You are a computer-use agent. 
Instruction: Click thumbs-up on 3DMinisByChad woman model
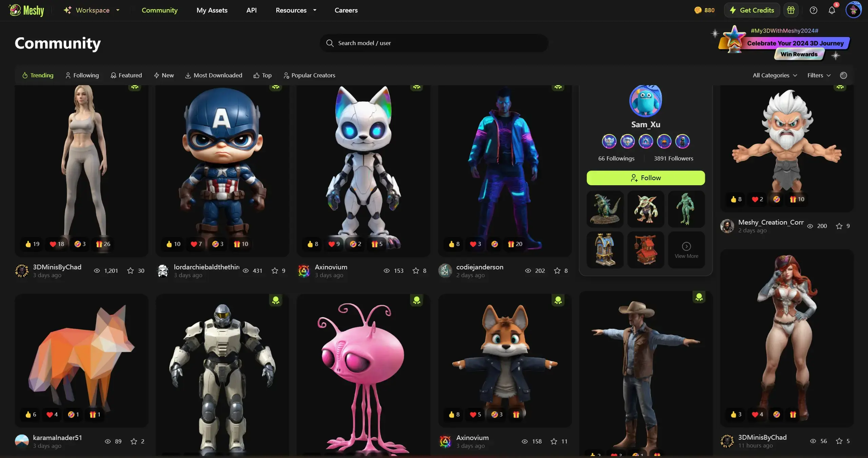pyautogui.click(x=28, y=244)
